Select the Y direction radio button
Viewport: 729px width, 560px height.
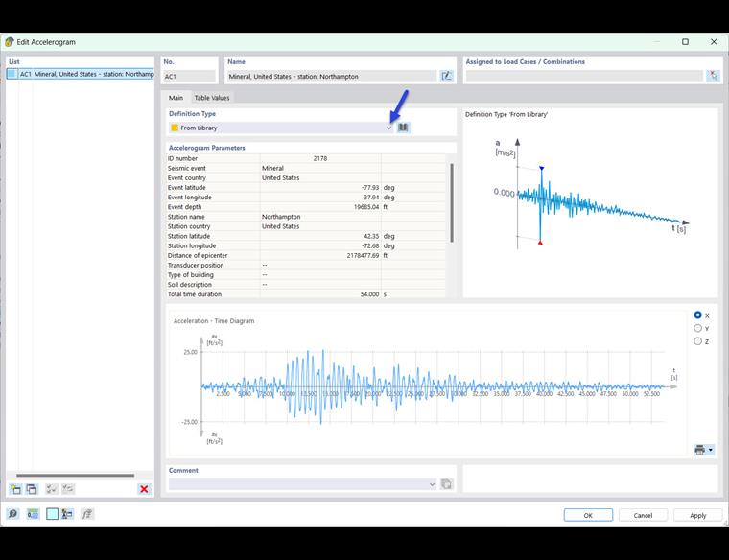pos(698,328)
